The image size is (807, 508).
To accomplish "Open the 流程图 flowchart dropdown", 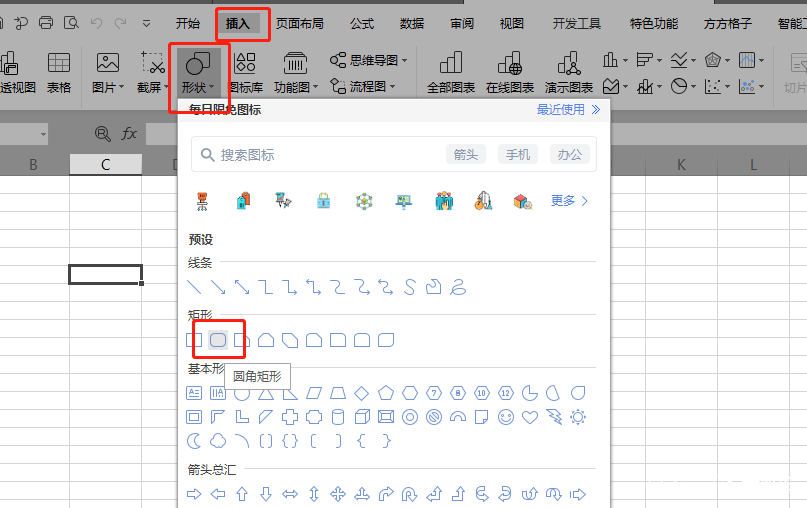I will [x=363, y=86].
